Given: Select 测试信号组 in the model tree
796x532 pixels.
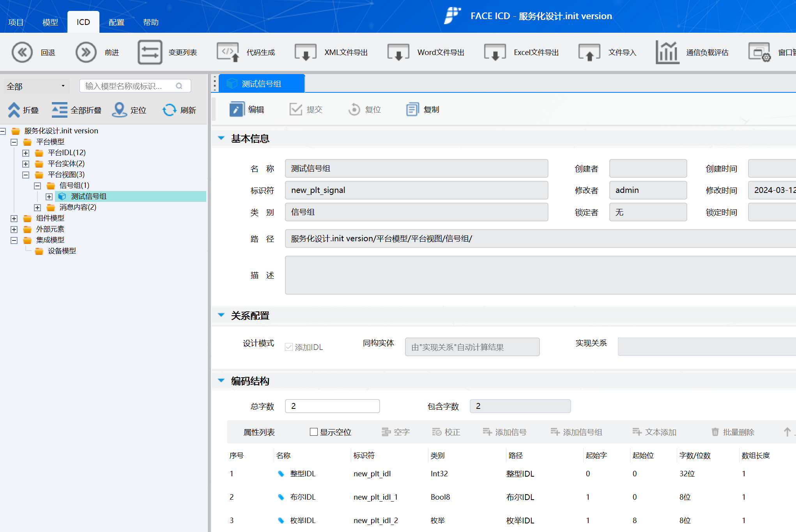Looking at the screenshot, I should click(x=89, y=196).
